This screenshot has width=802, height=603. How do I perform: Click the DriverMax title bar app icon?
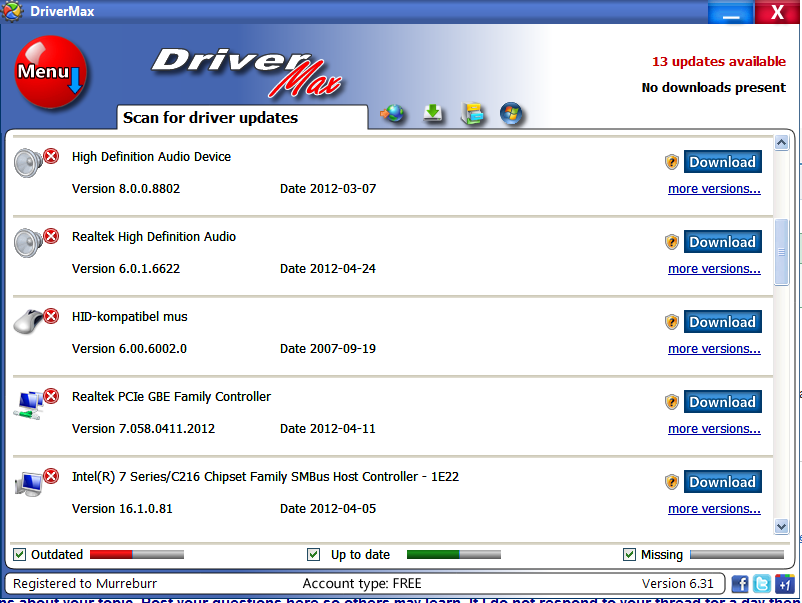11,11
